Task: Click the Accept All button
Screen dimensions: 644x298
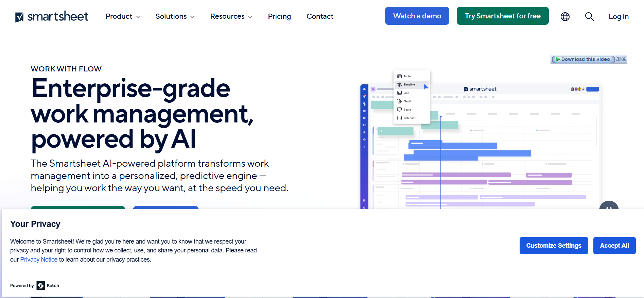Action: [614, 246]
